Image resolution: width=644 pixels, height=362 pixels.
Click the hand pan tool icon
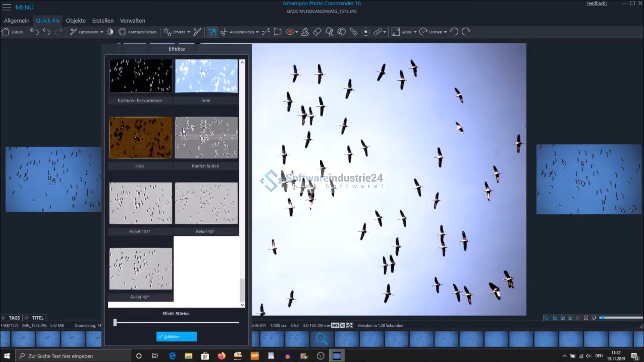click(212, 32)
